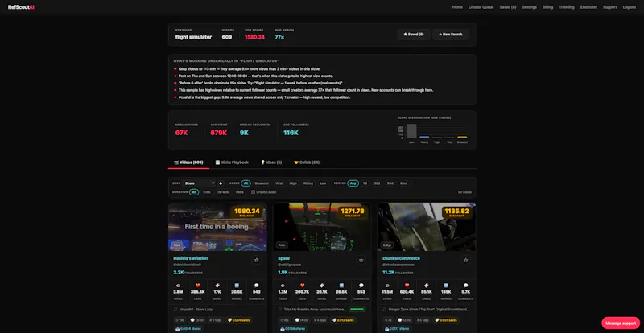Click the ORIGINAL badge on Spare card
This screenshot has width=644, height=333.
click(x=357, y=309)
